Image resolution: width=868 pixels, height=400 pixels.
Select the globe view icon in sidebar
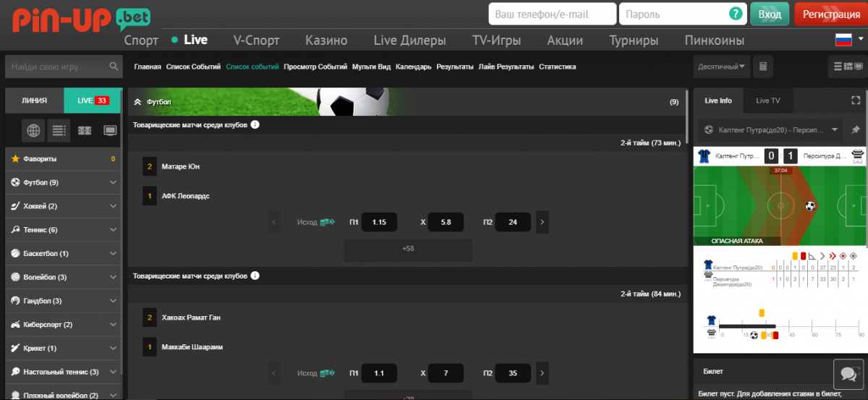tap(33, 131)
